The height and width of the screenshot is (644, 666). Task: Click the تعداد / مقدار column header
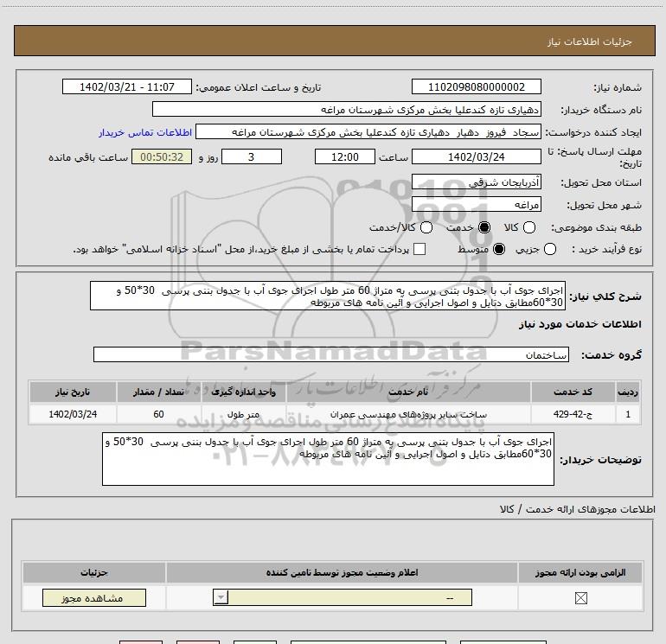click(x=158, y=392)
